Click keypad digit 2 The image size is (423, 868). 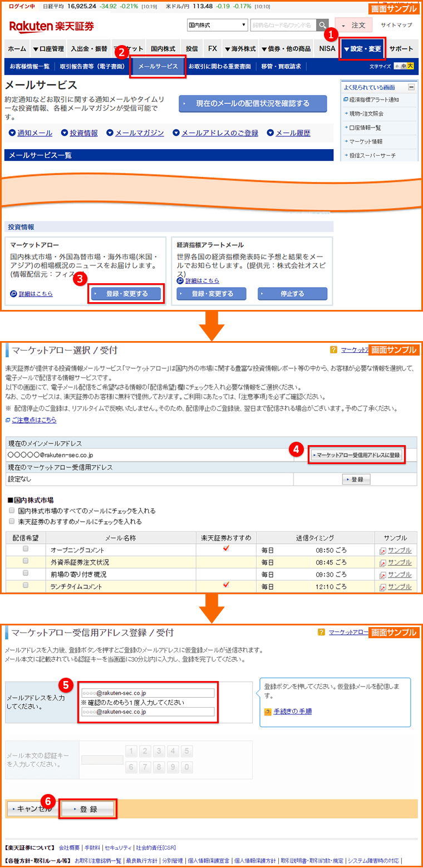click(x=145, y=751)
